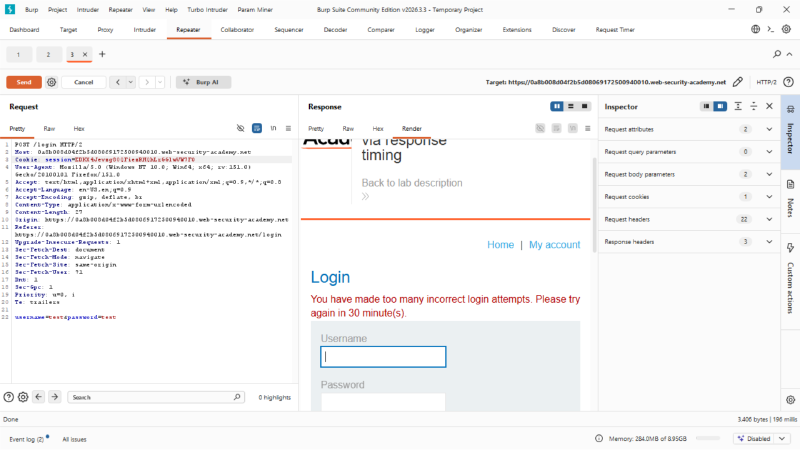Switch Inspector to right-docked layout icon
Screen dimensions: 800x450
[x=720, y=106]
